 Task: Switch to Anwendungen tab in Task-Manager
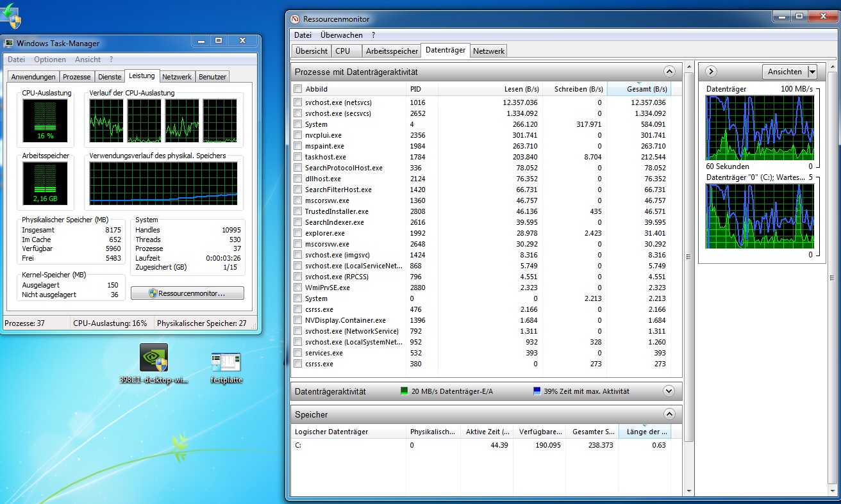(33, 77)
